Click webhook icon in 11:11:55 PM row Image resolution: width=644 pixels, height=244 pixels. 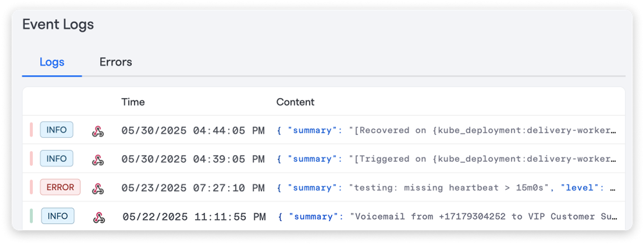tap(99, 217)
